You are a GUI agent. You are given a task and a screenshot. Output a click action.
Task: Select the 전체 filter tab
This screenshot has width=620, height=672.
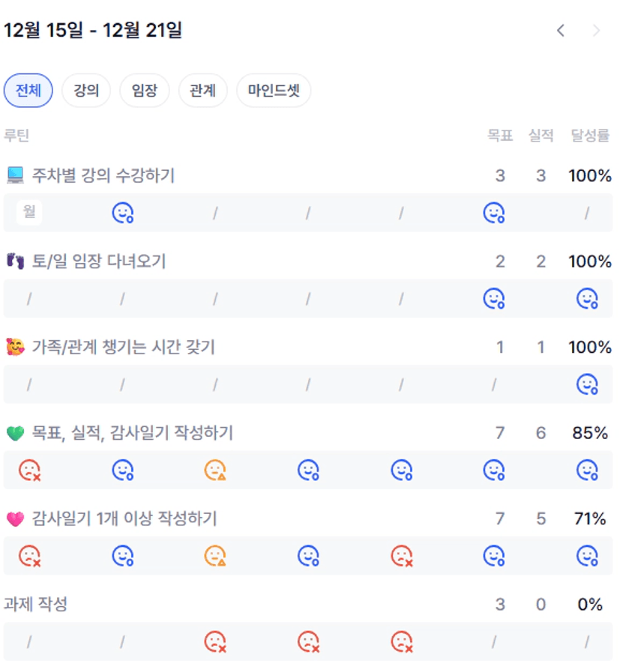tap(28, 91)
